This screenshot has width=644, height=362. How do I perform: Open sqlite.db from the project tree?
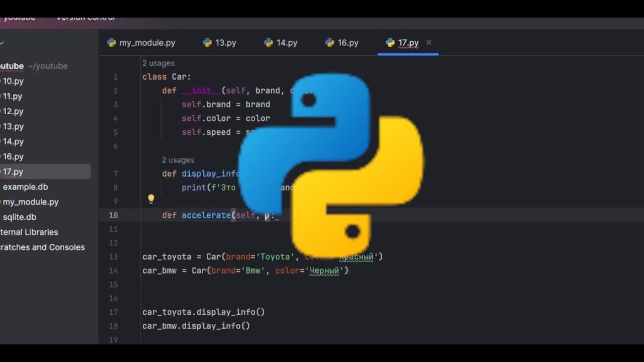click(x=20, y=217)
